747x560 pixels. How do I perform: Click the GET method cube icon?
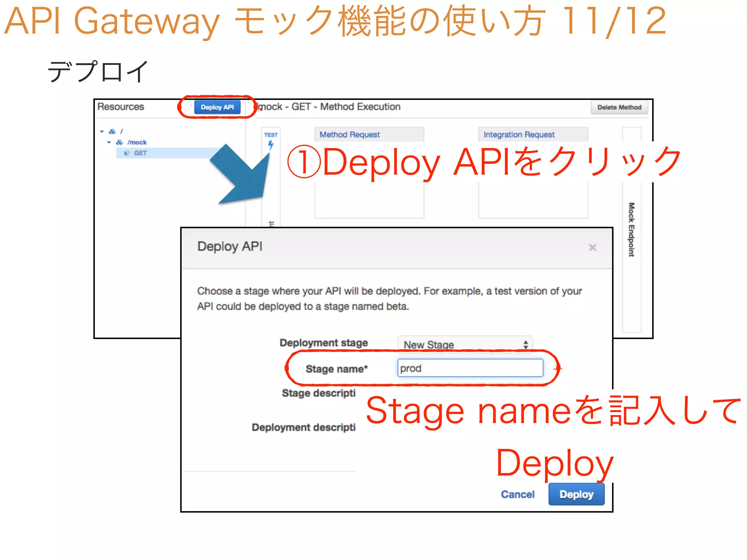127,153
